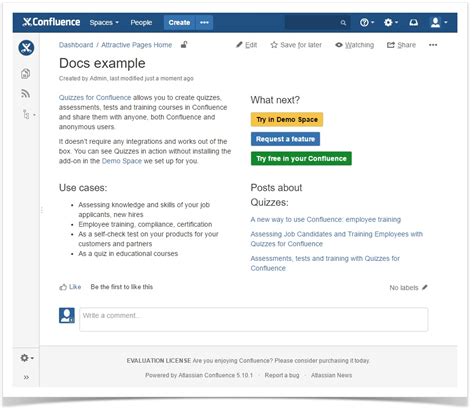Click the magnifier search icon
Image resolution: width=474 pixels, height=411 pixels.
(x=343, y=23)
